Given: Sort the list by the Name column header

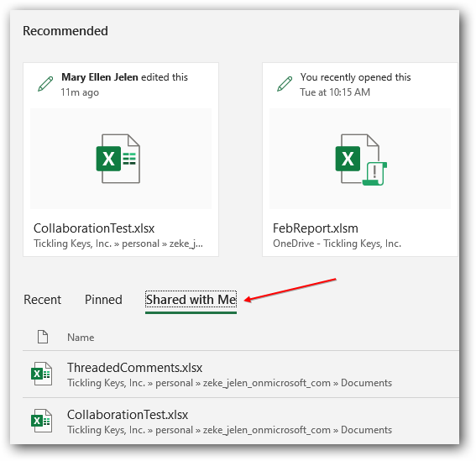Looking at the screenshot, I should (81, 338).
